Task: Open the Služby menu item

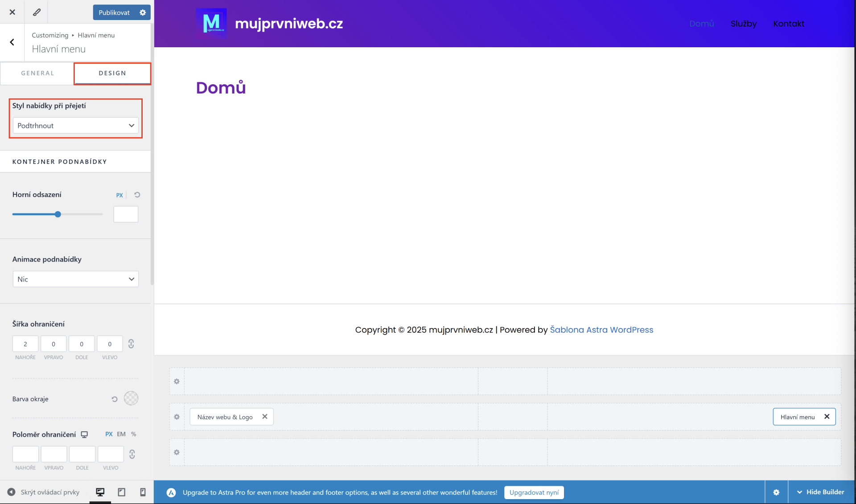Action: click(743, 24)
